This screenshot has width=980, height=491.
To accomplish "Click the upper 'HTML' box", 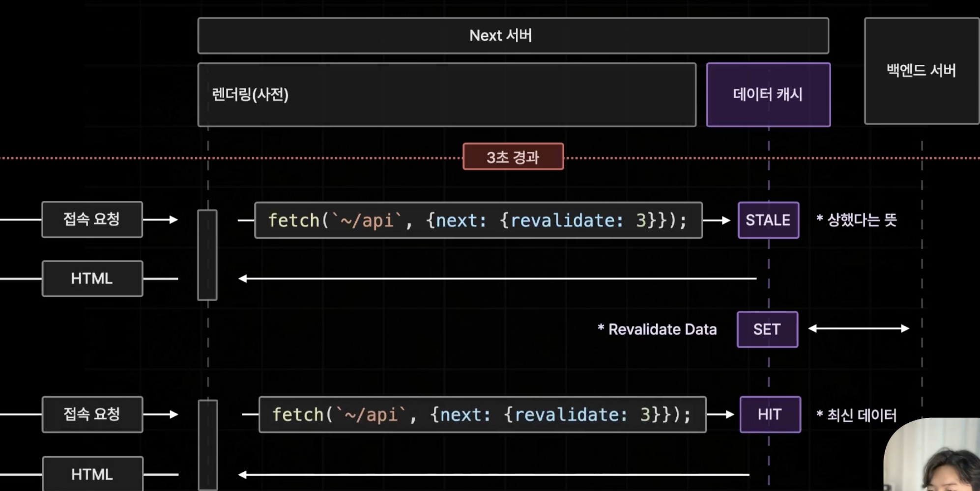I will click(x=92, y=278).
